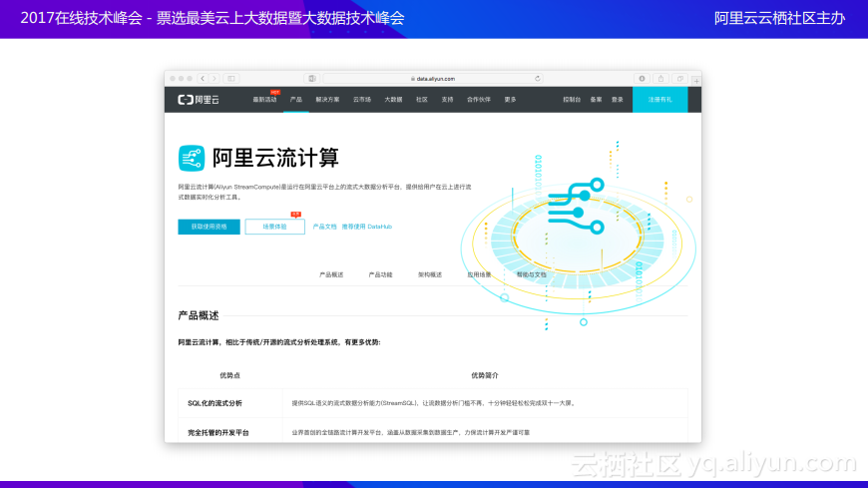Image resolution: width=868 pixels, height=488 pixels.
Task: Open the 推荐使用 DataHub link
Action: pyautogui.click(x=366, y=227)
